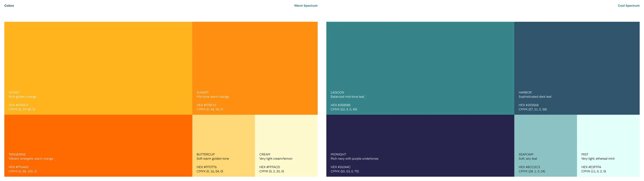Click 'CMYK (50, 53, 0, 70)' value
Image resolution: width=644 pixels, height=181 pixels.
tap(345, 171)
